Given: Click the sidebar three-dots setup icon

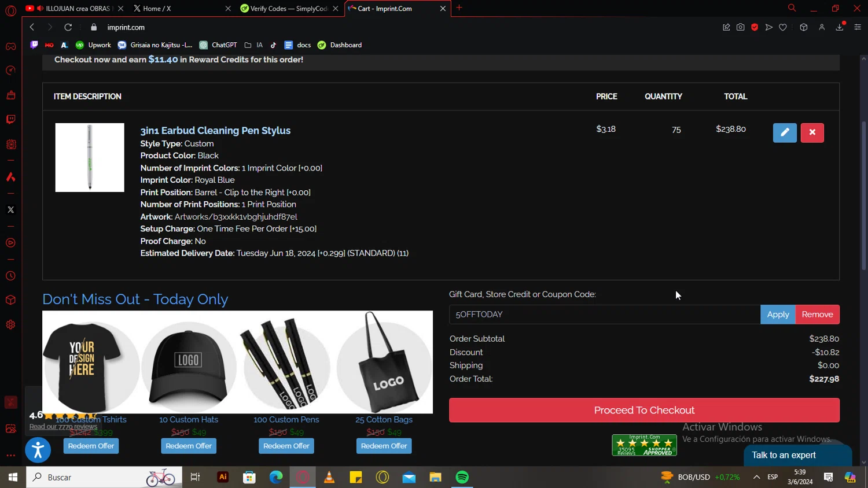Looking at the screenshot, I should (x=10, y=456).
